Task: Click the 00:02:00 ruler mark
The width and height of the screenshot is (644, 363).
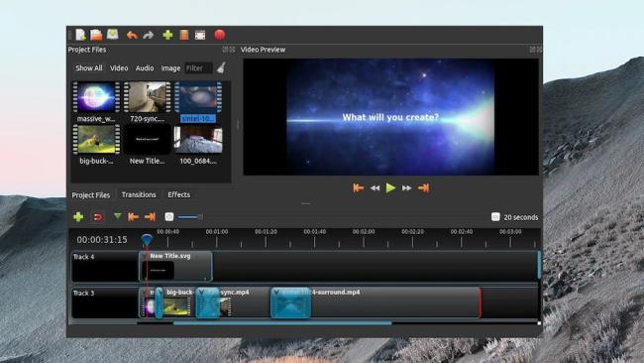Action: (364, 232)
